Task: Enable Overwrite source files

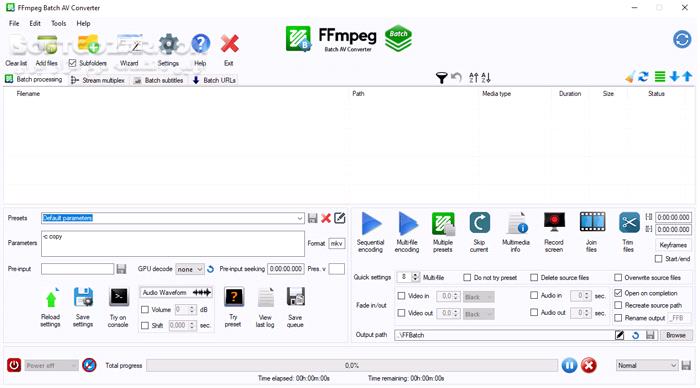Action: (618, 278)
